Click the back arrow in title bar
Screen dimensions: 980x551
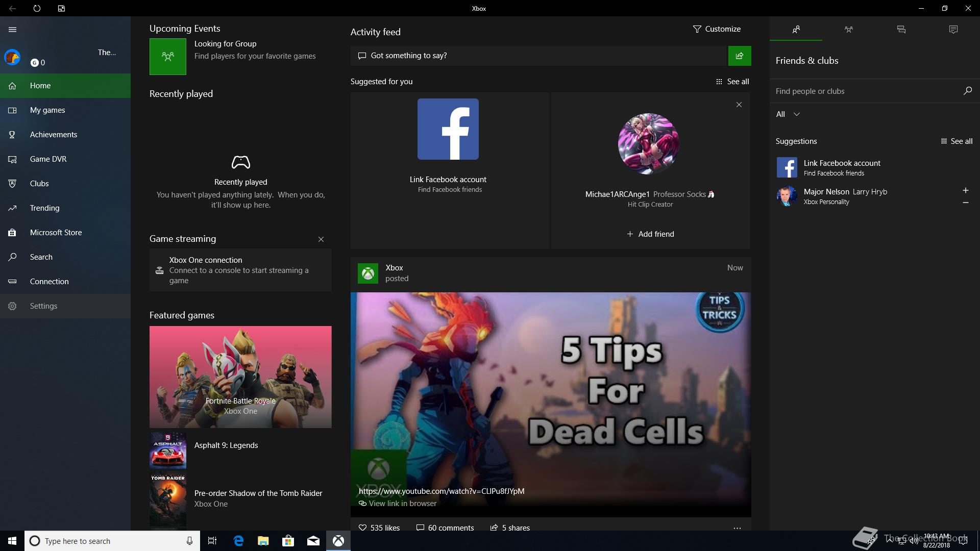pos(12,8)
